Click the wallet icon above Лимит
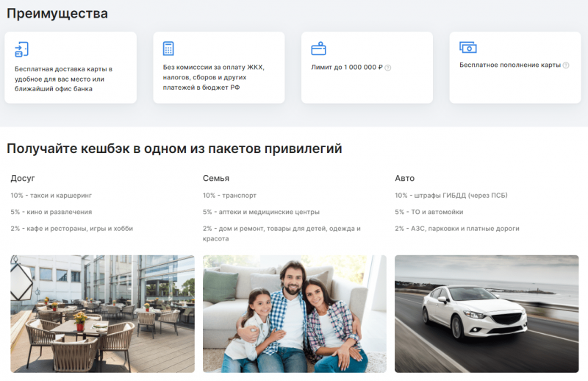The image size is (588, 381). point(318,49)
